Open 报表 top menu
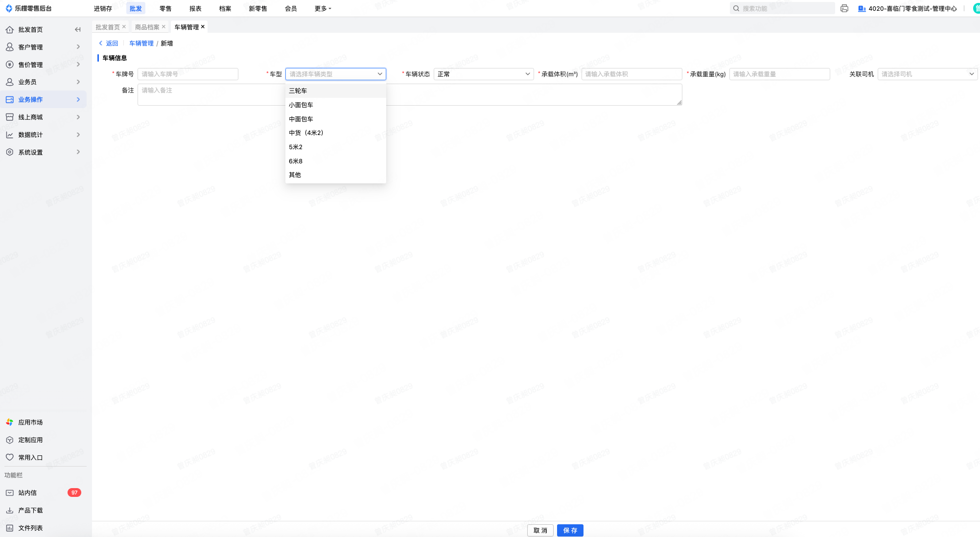This screenshot has width=980, height=537. coord(195,8)
